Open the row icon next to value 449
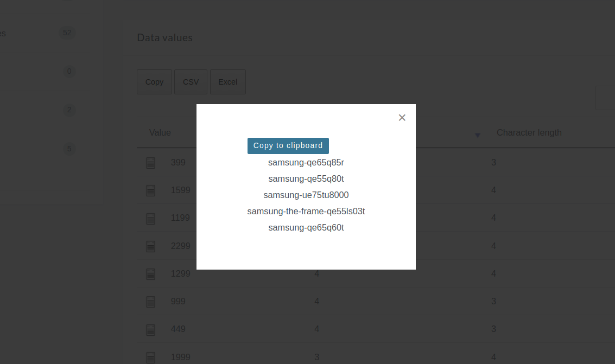615x364 pixels. click(x=150, y=329)
